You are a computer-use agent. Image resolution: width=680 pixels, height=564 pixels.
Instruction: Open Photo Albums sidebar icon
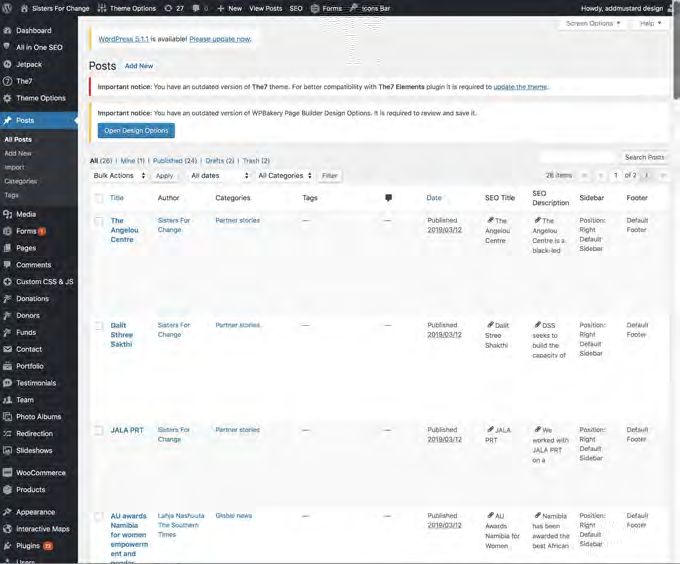[7, 417]
